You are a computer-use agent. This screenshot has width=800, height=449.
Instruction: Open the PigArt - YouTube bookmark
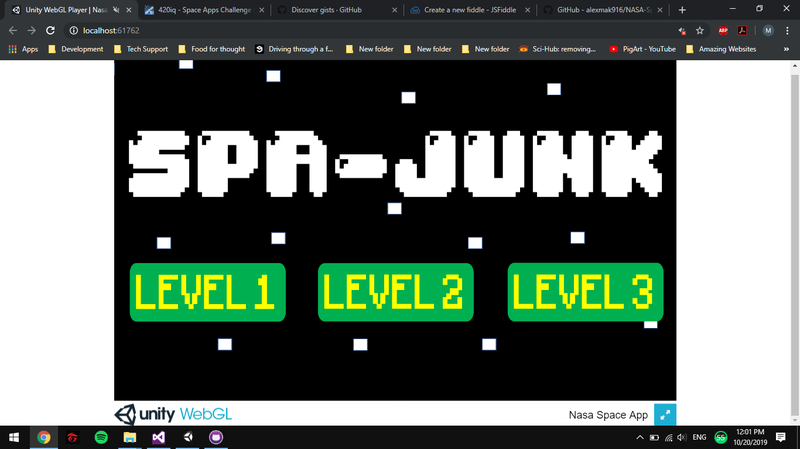643,49
